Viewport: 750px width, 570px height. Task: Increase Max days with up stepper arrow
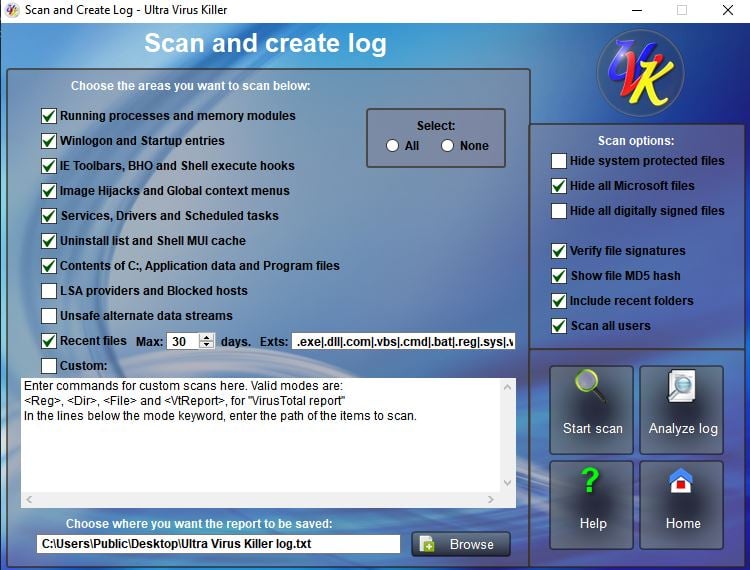coord(207,337)
